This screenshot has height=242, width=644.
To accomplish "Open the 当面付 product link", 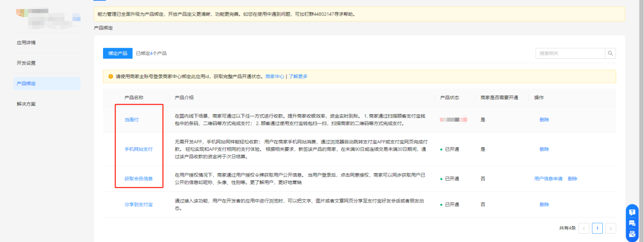I will [x=131, y=120].
